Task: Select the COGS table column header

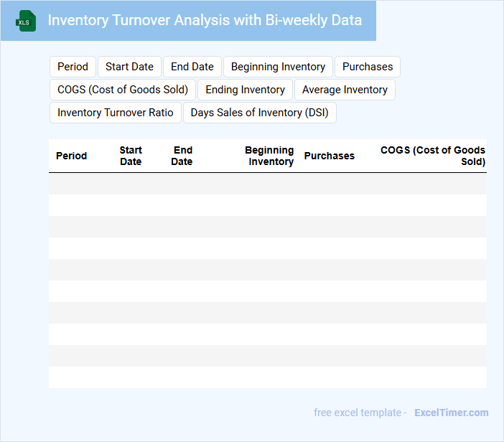Action: point(432,156)
